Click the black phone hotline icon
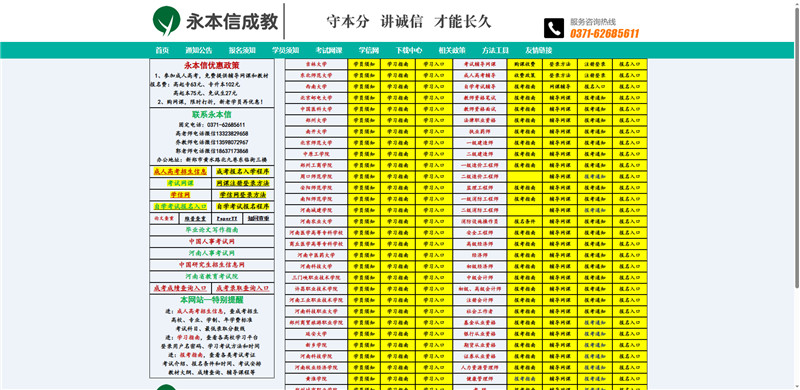800x390 pixels. click(x=554, y=28)
